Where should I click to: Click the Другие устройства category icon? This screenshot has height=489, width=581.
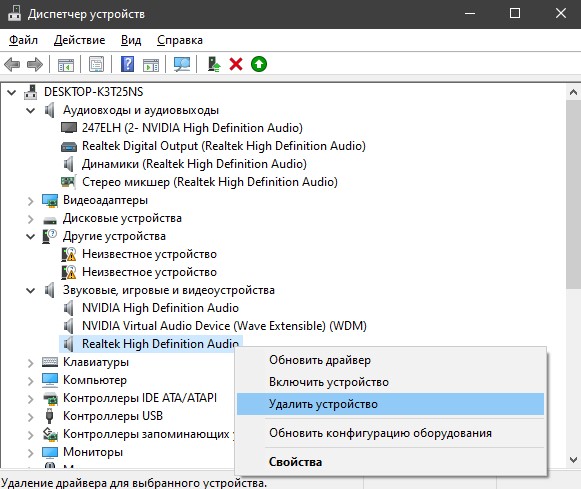50,236
